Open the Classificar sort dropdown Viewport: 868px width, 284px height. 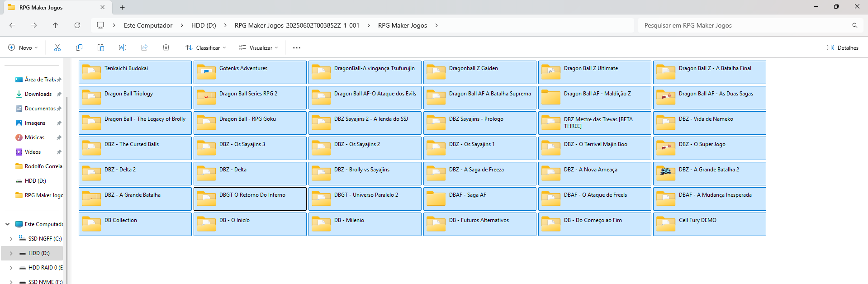tap(206, 47)
